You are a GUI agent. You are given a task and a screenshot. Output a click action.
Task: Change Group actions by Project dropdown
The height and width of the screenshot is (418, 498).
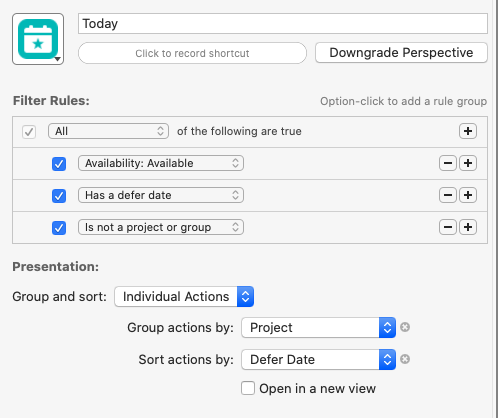point(318,327)
